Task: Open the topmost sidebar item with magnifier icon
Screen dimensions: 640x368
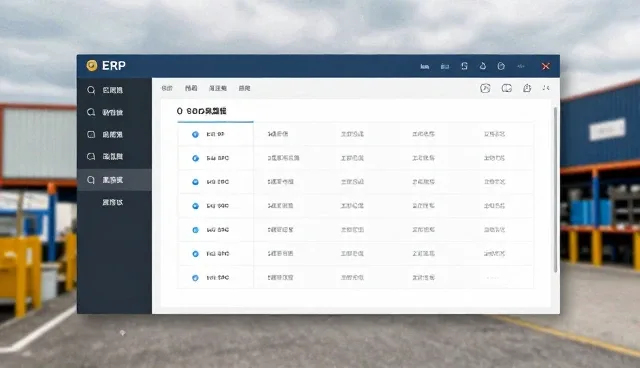Action: [114, 90]
